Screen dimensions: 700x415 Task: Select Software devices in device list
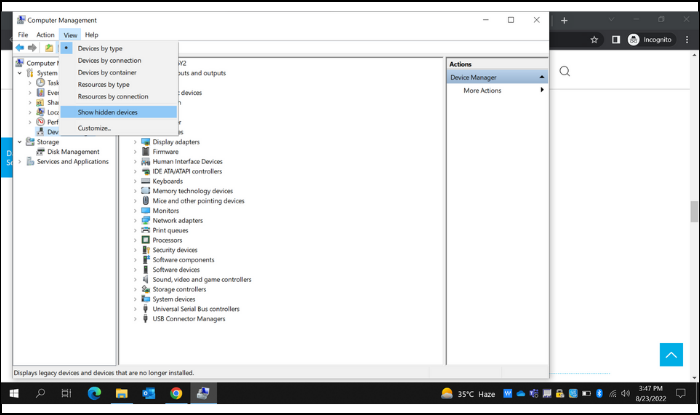[176, 270]
